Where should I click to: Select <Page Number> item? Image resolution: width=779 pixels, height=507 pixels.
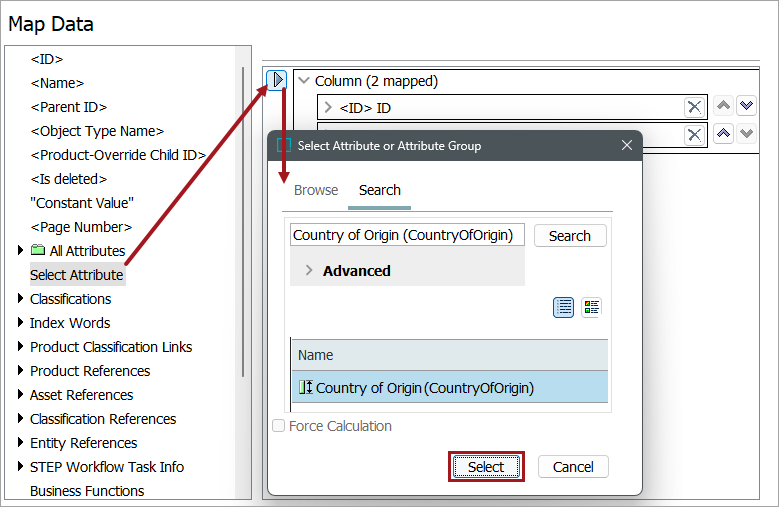(81, 227)
